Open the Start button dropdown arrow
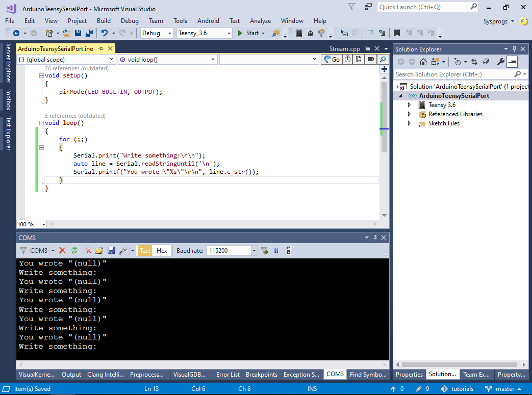This screenshot has height=395, width=532. click(x=263, y=33)
